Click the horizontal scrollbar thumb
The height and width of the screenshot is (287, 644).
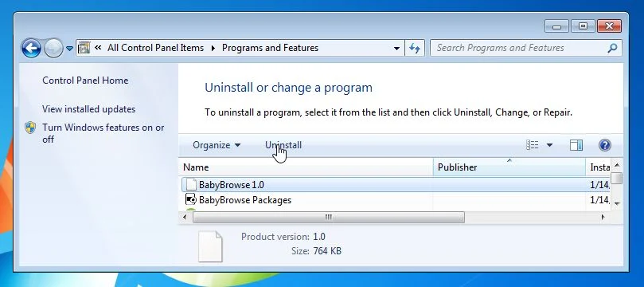[329, 217]
